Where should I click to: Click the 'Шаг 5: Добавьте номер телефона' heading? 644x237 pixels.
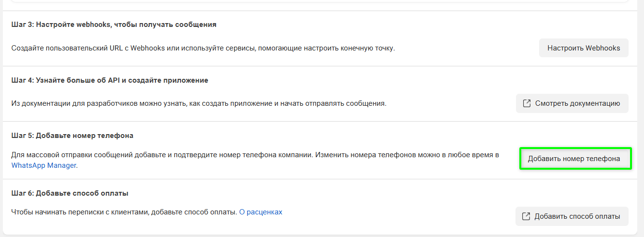pos(72,136)
